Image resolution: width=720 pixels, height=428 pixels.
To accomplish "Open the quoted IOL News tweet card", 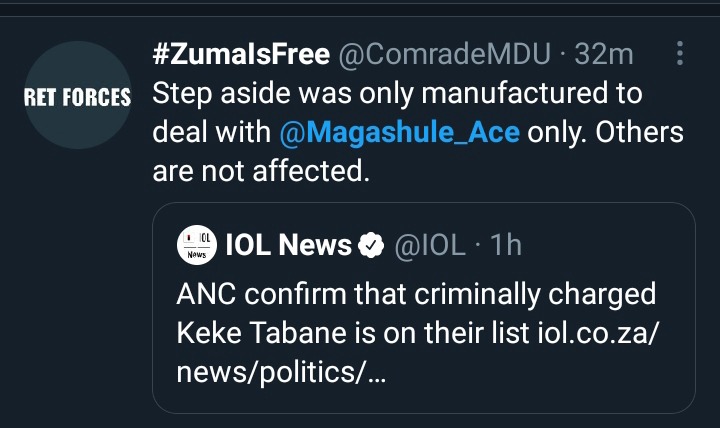I will pyautogui.click(x=424, y=308).
